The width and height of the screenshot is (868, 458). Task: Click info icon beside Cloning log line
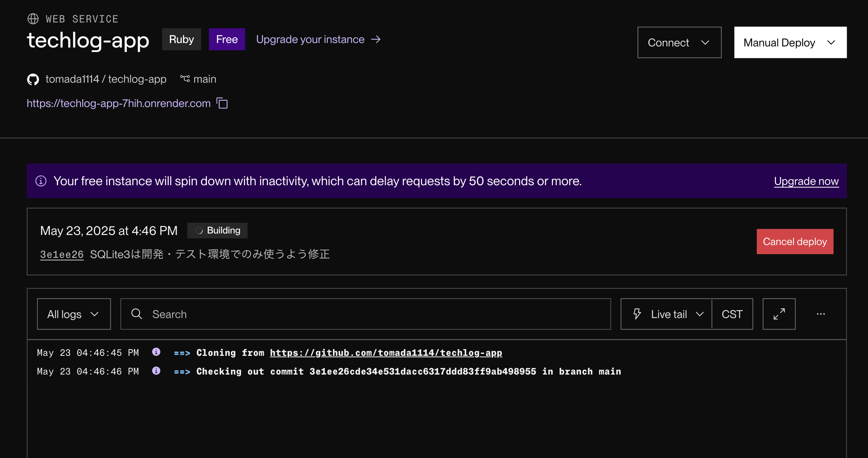(156, 352)
